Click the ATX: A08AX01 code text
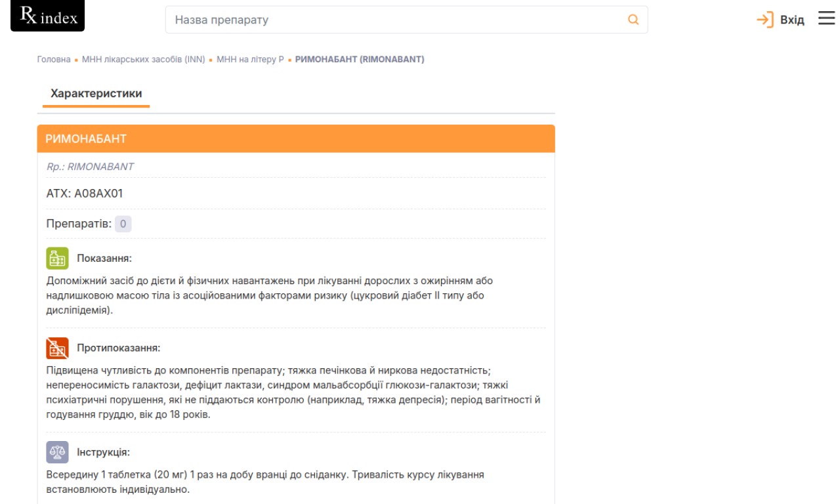This screenshot has width=840, height=504. (85, 194)
